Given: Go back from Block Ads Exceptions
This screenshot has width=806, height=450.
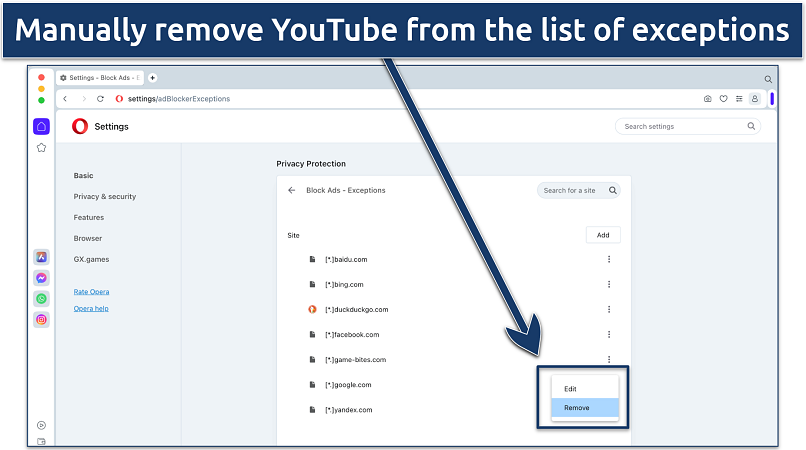Looking at the screenshot, I should tap(291, 190).
